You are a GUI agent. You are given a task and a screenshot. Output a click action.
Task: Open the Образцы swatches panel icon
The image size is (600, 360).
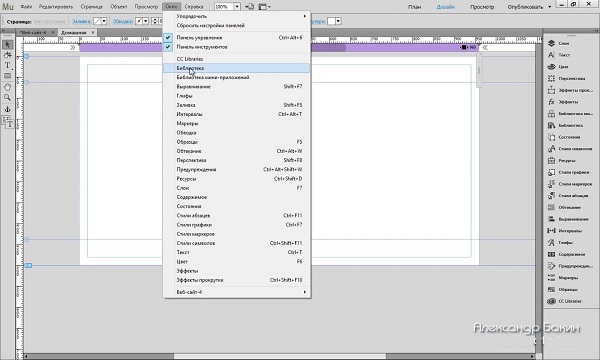click(x=551, y=290)
